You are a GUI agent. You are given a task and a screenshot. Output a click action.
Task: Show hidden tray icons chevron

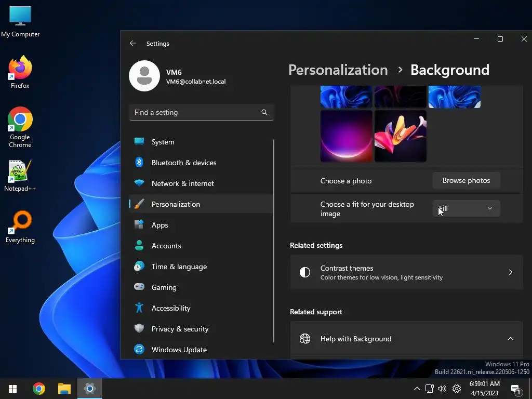tap(417, 389)
